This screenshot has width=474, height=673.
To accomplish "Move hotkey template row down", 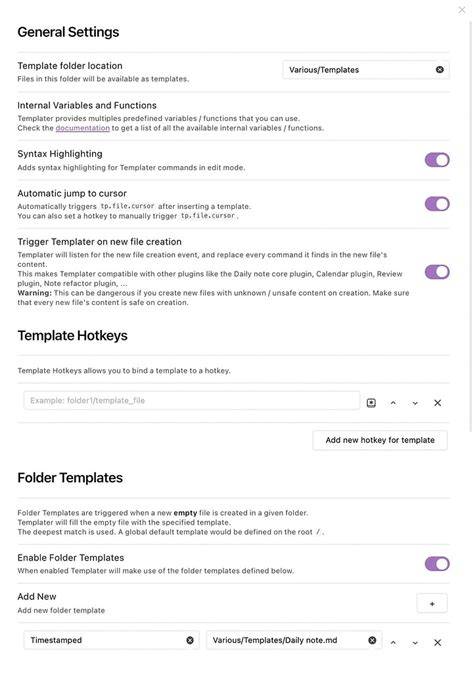I will pyautogui.click(x=415, y=403).
